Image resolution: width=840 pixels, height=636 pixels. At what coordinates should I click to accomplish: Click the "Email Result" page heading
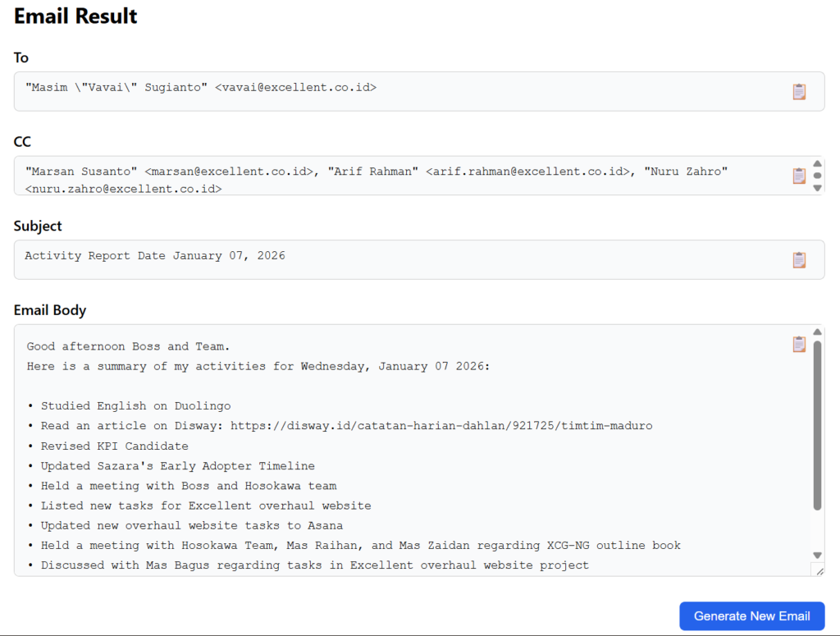(75, 16)
